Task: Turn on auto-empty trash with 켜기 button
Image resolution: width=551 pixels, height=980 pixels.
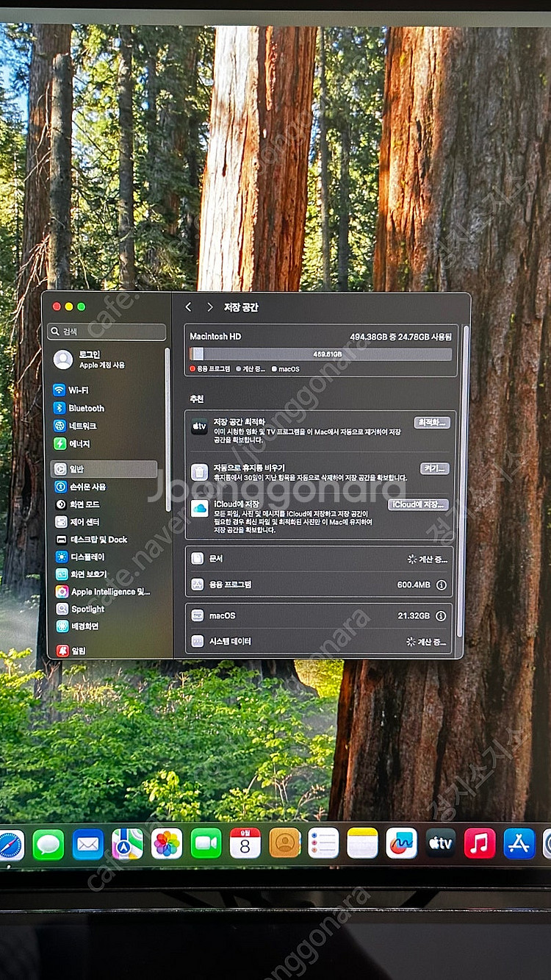Action: point(434,469)
